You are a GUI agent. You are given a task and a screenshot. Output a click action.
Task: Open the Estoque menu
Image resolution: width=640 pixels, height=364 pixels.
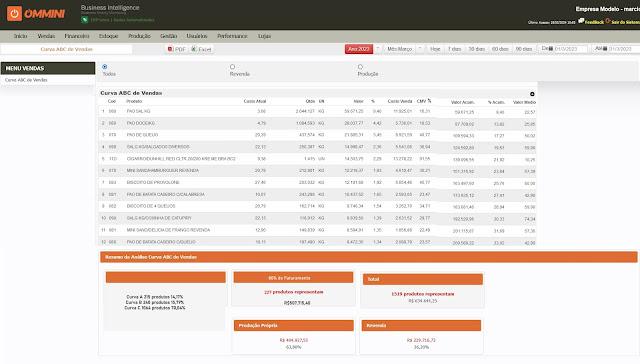[x=109, y=36]
